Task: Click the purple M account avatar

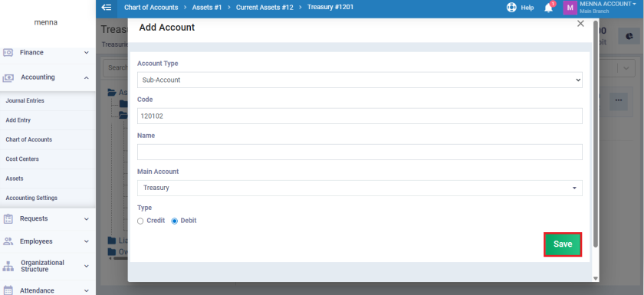Action: [x=570, y=8]
